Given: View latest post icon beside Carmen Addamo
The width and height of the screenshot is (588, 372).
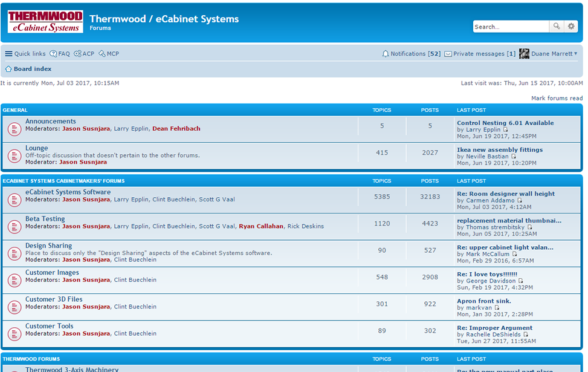Looking at the screenshot, I should click(x=519, y=200).
